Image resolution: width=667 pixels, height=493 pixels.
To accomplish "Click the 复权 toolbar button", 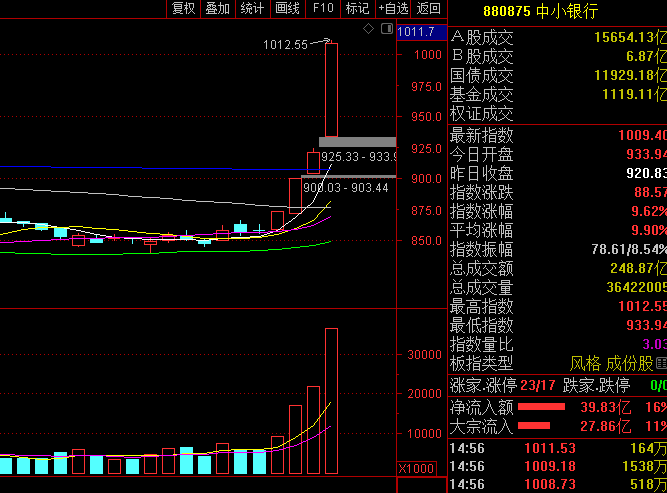I will point(184,9).
